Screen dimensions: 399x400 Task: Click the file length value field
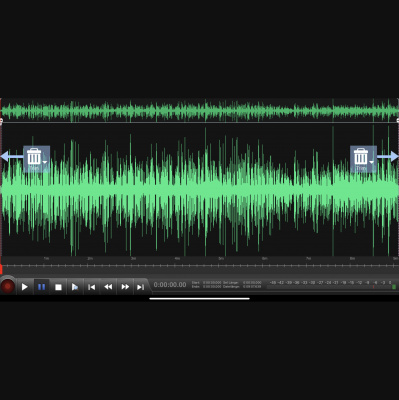[x=252, y=287]
